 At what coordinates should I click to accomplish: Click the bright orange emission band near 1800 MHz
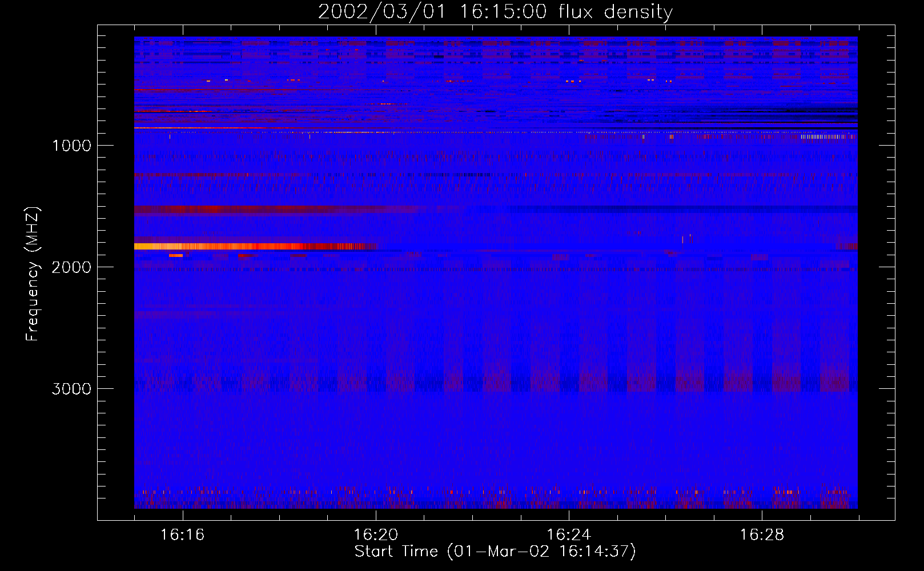[x=255, y=247]
